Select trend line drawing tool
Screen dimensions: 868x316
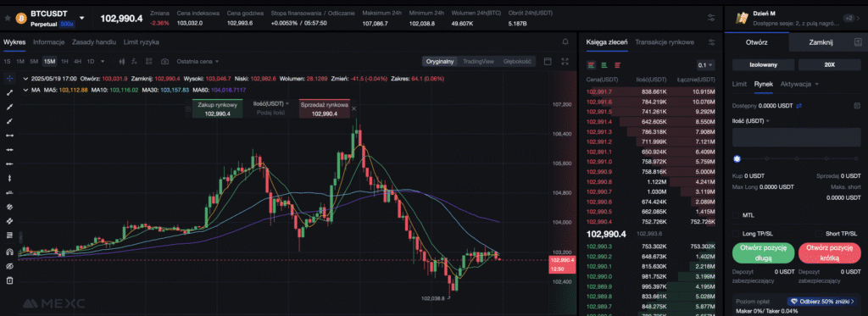pyautogui.click(x=9, y=92)
